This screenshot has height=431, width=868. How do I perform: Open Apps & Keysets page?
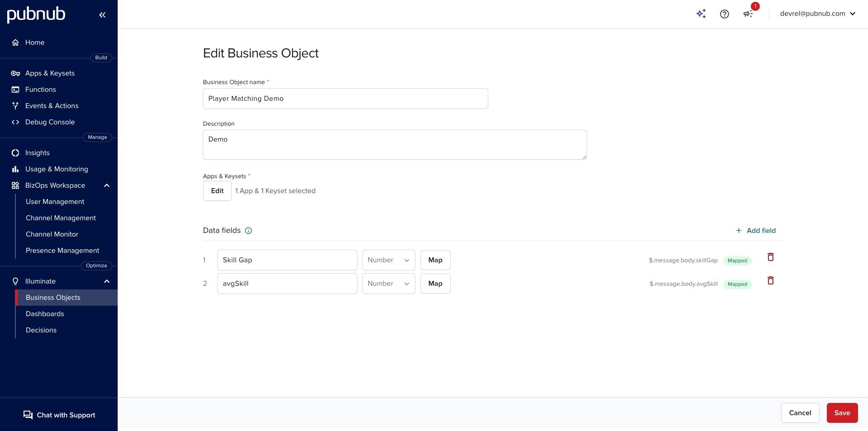50,73
